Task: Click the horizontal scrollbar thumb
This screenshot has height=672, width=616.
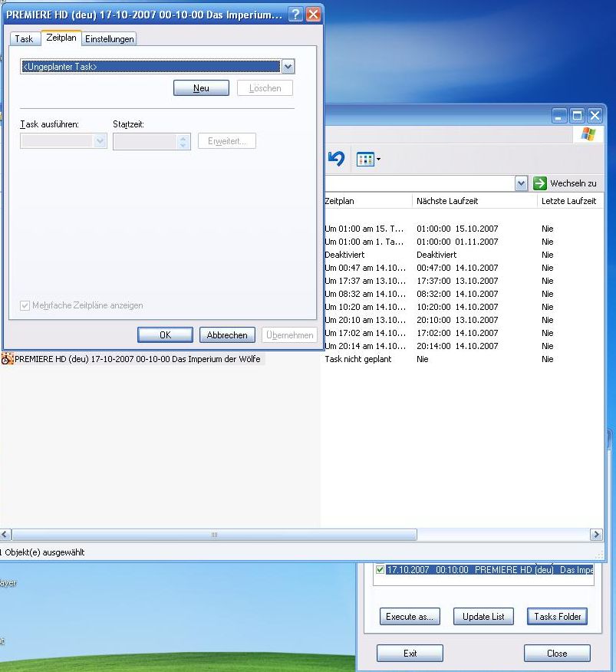Action: [214, 535]
